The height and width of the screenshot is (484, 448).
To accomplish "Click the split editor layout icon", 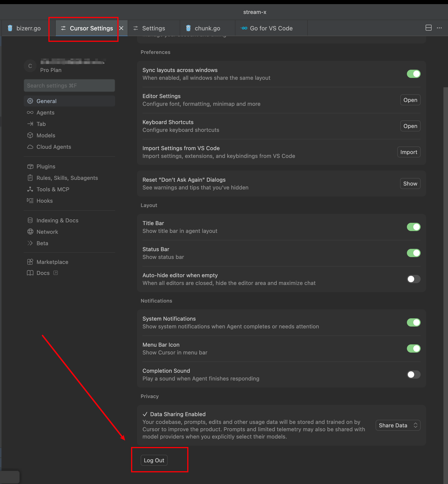I will click(x=428, y=28).
